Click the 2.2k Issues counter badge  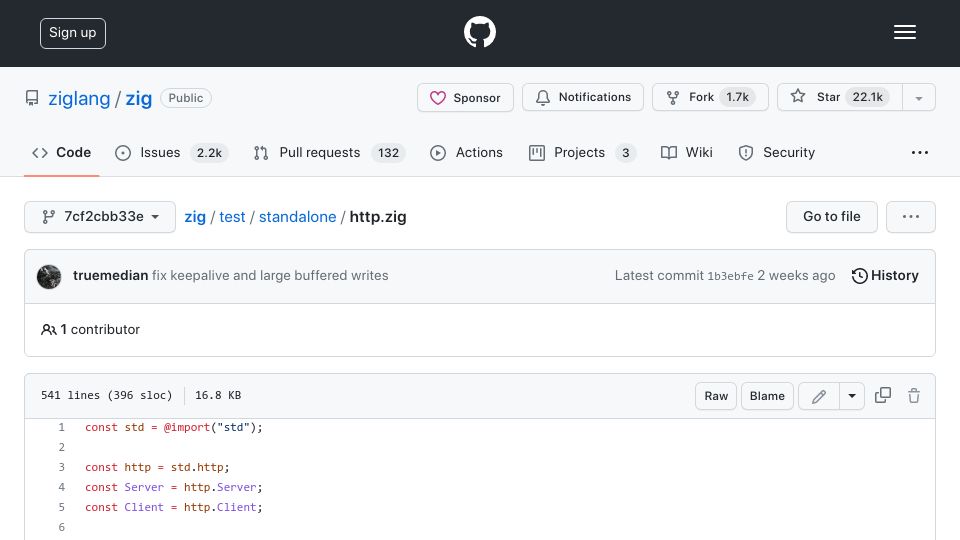(209, 152)
